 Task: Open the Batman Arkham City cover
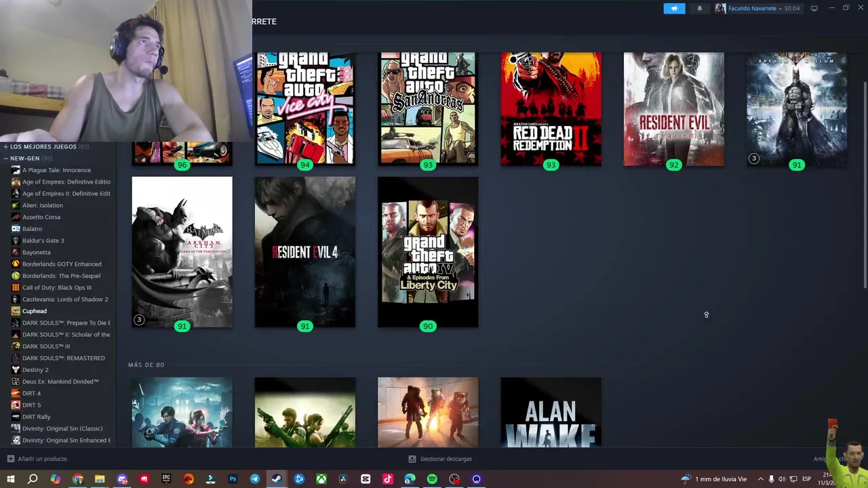182,252
